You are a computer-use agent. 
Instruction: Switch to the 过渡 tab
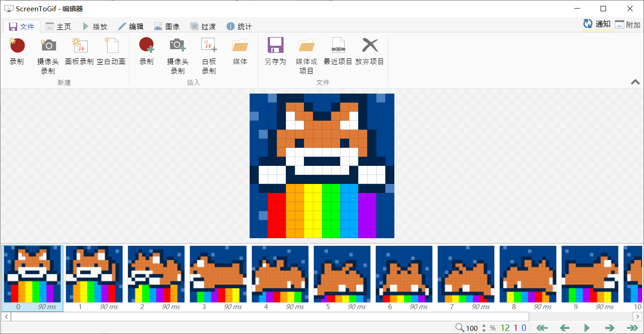pos(203,27)
